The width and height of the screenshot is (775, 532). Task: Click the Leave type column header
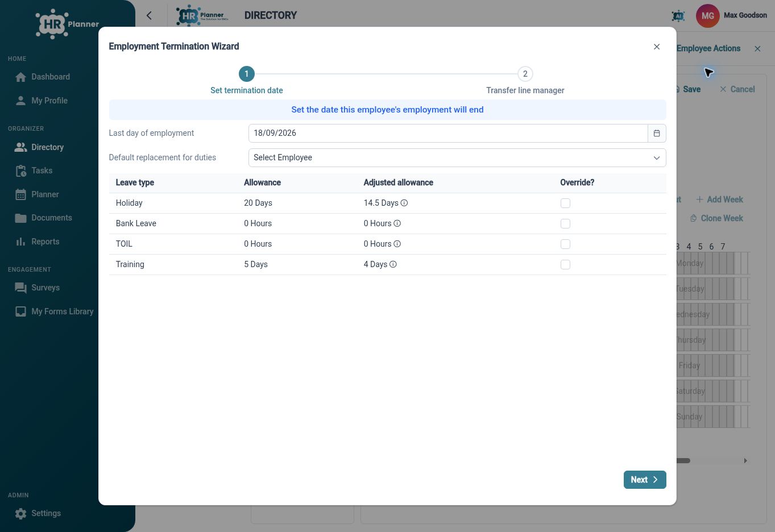tap(135, 182)
